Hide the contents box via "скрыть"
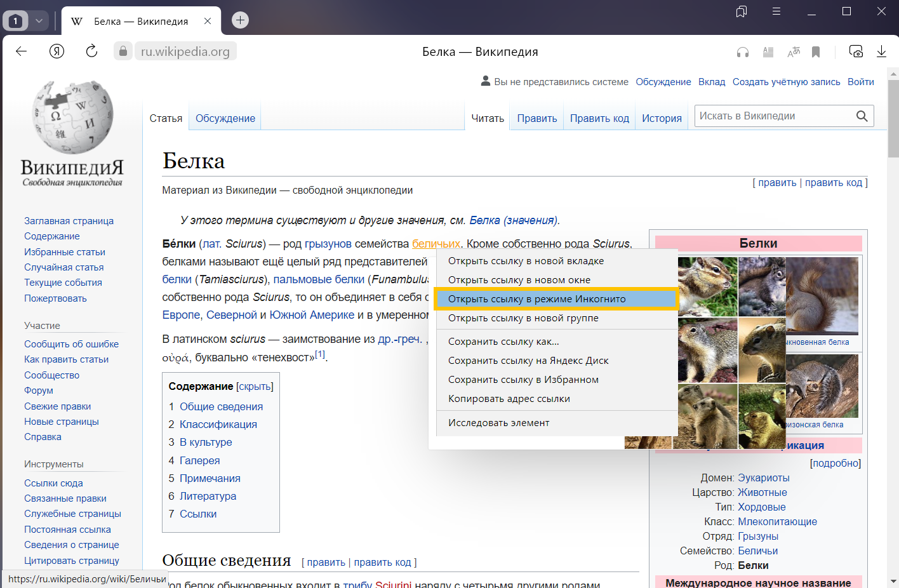Screen dimensions: 899x588 (x=255, y=387)
